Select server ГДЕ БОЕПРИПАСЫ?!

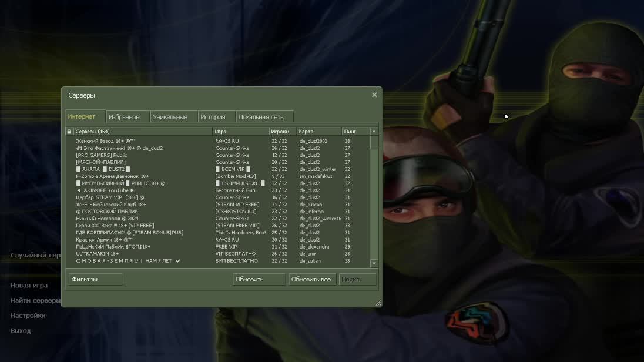[x=217, y=233]
